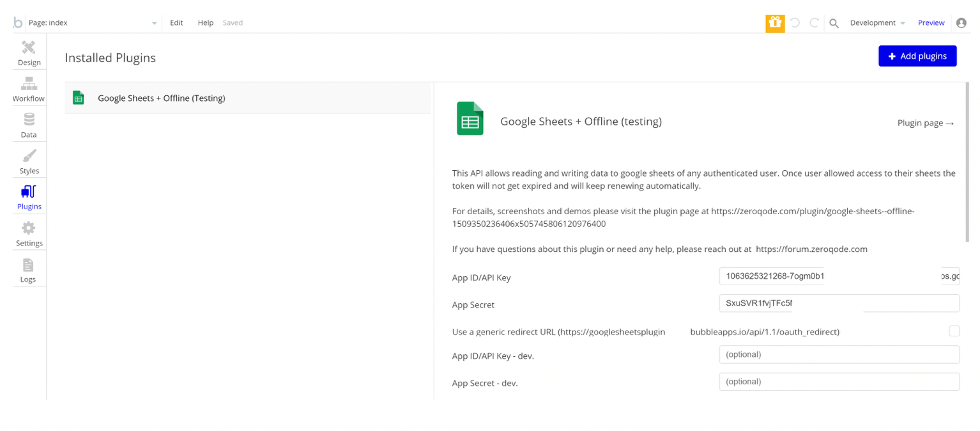Click the Google Sheets icon in plugin list

click(79, 98)
